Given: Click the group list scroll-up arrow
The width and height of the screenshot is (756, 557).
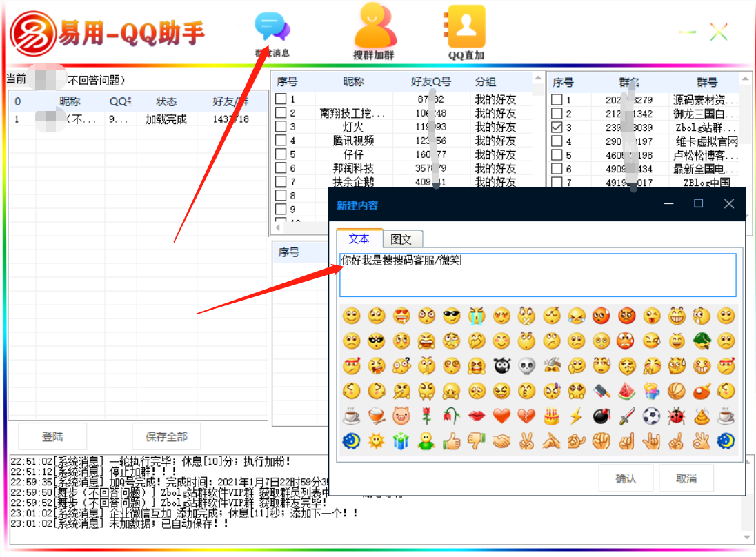Looking at the screenshot, I should [x=746, y=78].
